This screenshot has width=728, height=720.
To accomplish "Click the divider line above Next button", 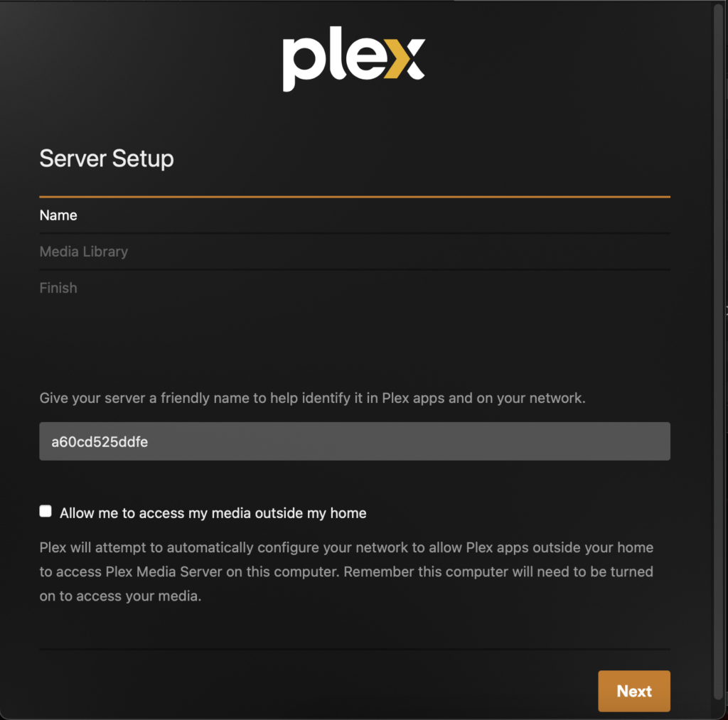I will 355,649.
